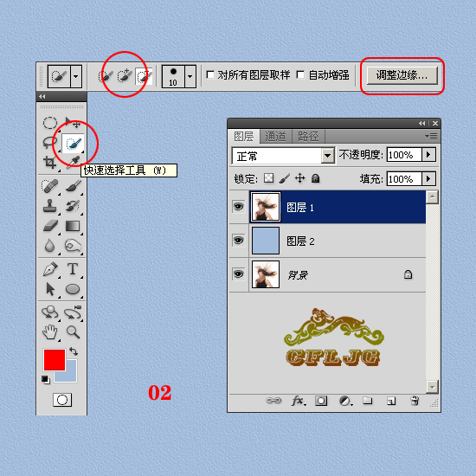The width and height of the screenshot is (476, 476).
Task: Select the Eraser tool
Action: [x=50, y=226]
